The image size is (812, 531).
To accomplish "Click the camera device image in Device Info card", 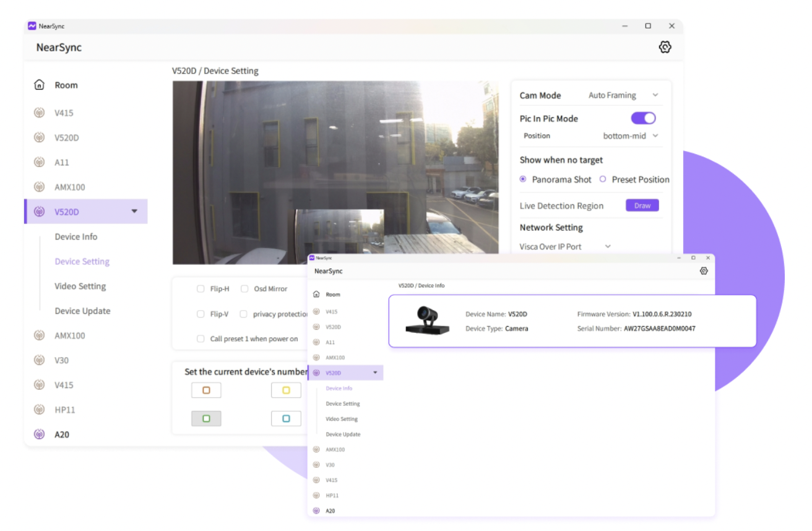I will point(428,321).
